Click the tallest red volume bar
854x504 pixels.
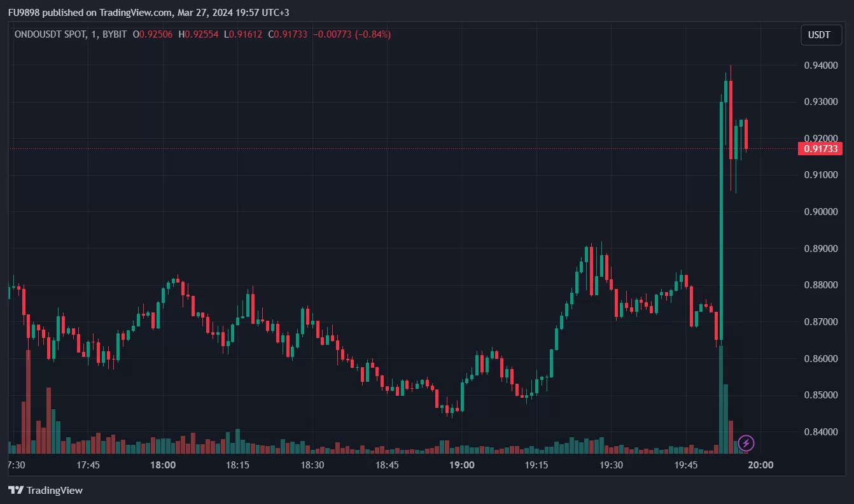click(x=28, y=401)
